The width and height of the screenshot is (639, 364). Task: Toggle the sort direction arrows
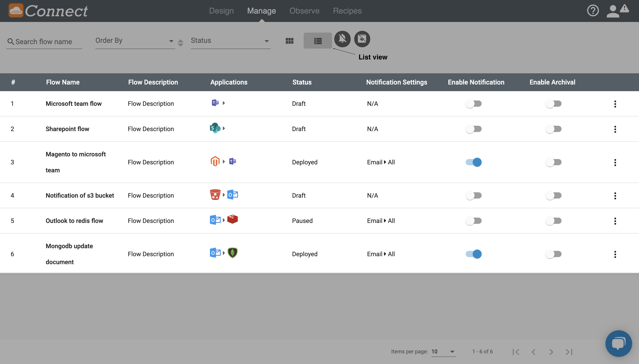tap(180, 43)
